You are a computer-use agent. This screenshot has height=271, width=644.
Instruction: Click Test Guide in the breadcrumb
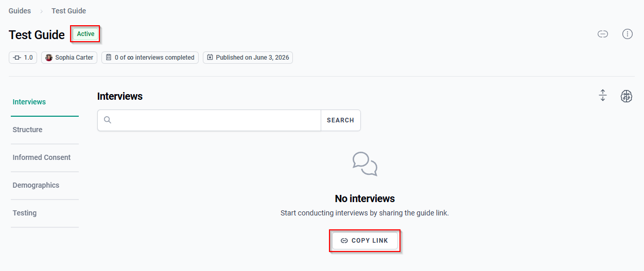tap(68, 11)
